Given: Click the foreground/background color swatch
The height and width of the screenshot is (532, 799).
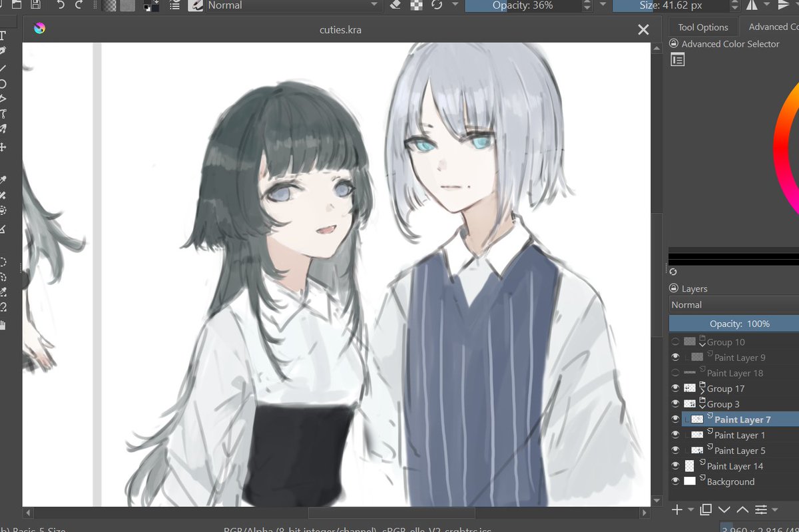Looking at the screenshot, I should tap(151, 6).
